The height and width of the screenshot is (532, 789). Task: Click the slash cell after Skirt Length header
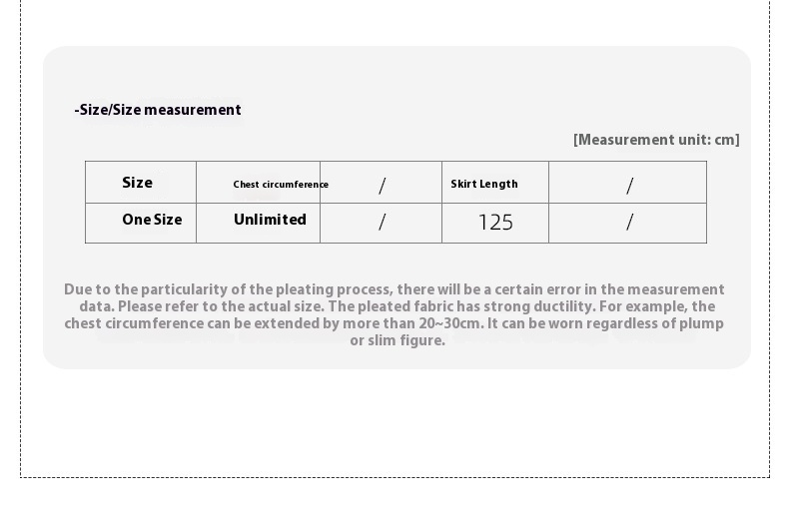click(628, 183)
